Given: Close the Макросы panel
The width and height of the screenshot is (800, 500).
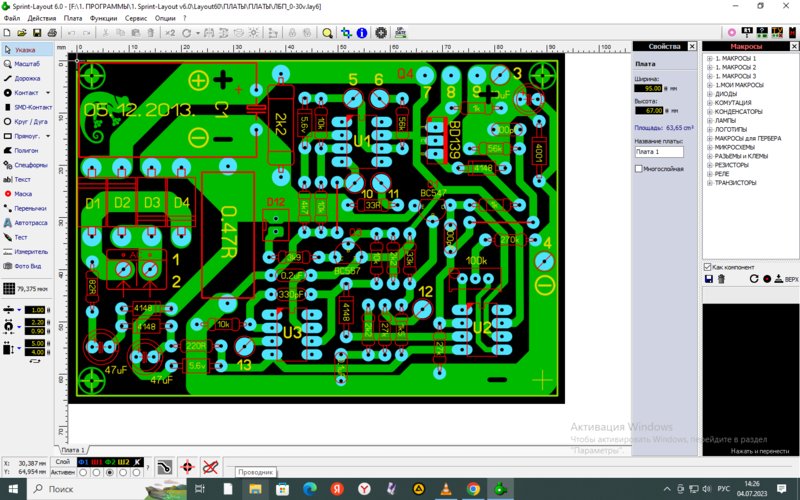Looking at the screenshot, I should click(794, 46).
